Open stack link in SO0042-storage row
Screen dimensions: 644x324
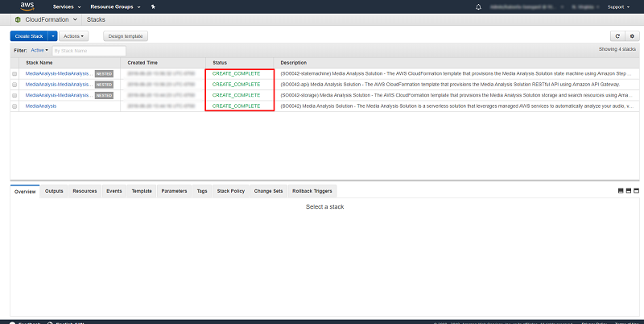59,95
